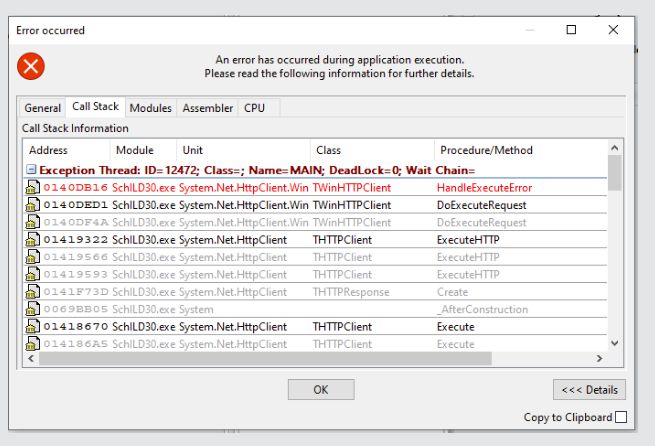Click address 0140DB16

76,188
